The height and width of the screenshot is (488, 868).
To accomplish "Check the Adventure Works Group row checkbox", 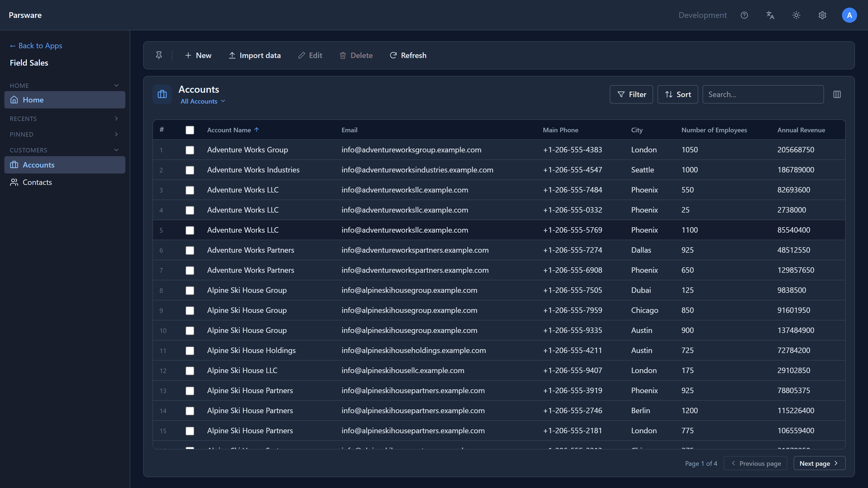I will (190, 150).
